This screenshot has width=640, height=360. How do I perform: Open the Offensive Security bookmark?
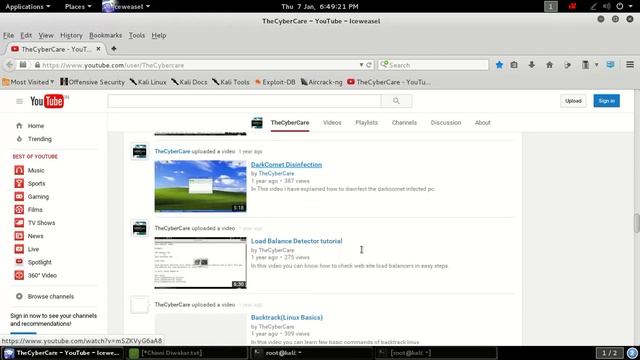93,82
